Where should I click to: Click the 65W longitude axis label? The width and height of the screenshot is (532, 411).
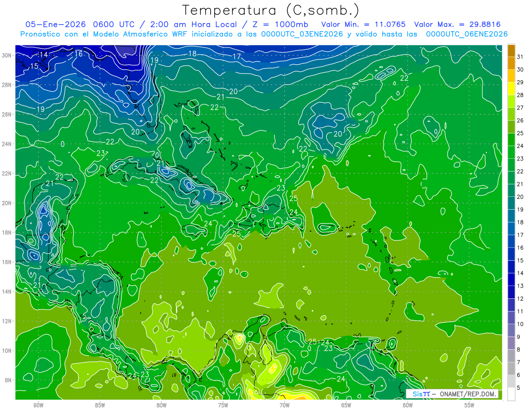point(346,405)
